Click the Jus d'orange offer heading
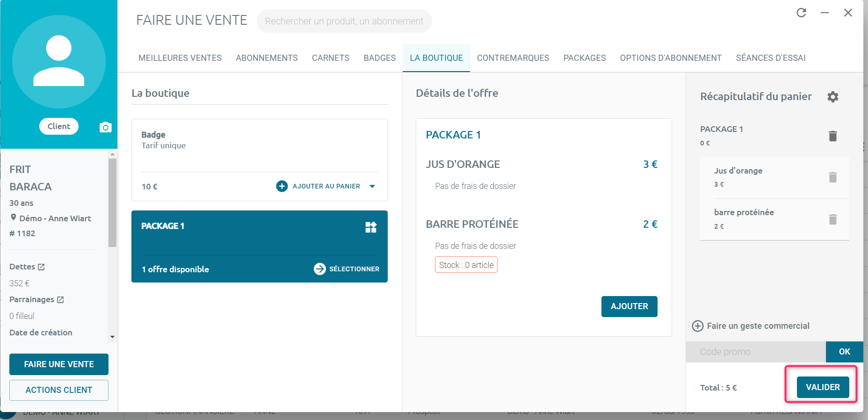Viewport: 868px width, 420px height. click(x=463, y=164)
